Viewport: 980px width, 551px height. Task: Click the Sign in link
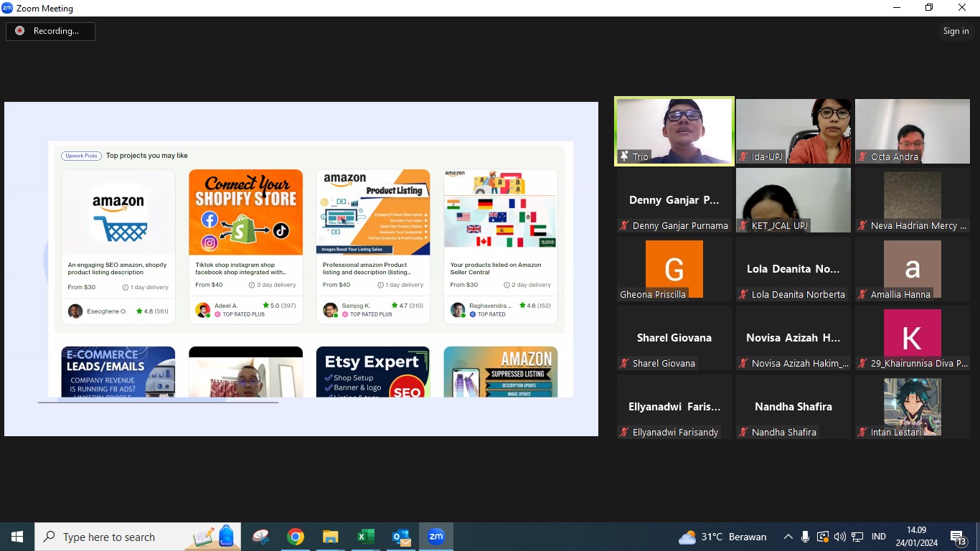click(x=956, y=31)
